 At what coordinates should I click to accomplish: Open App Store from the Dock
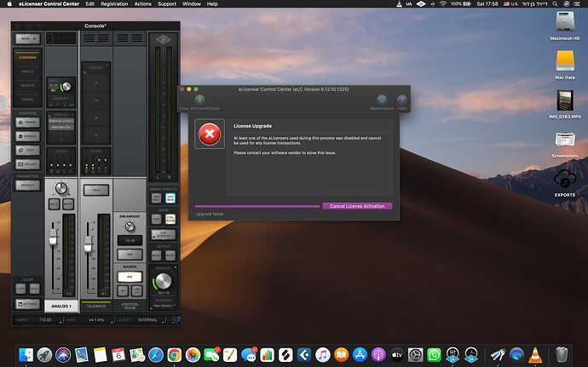[360, 354]
